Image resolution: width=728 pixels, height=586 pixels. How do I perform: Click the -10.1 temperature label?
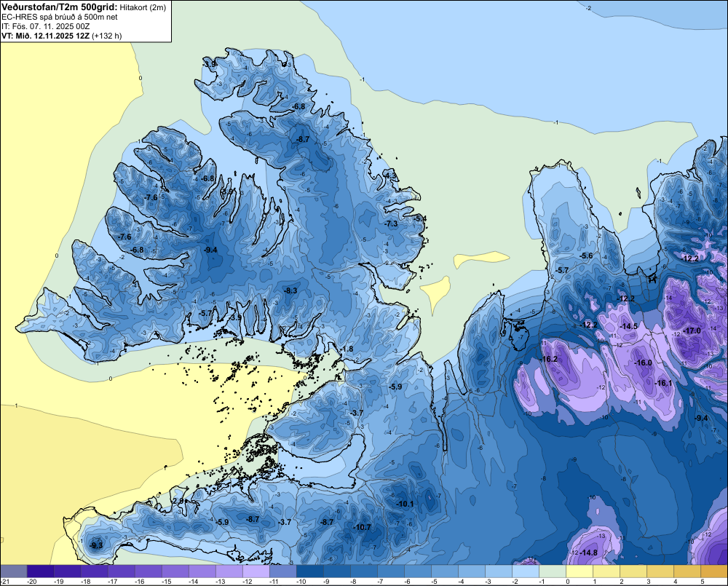[x=405, y=504]
